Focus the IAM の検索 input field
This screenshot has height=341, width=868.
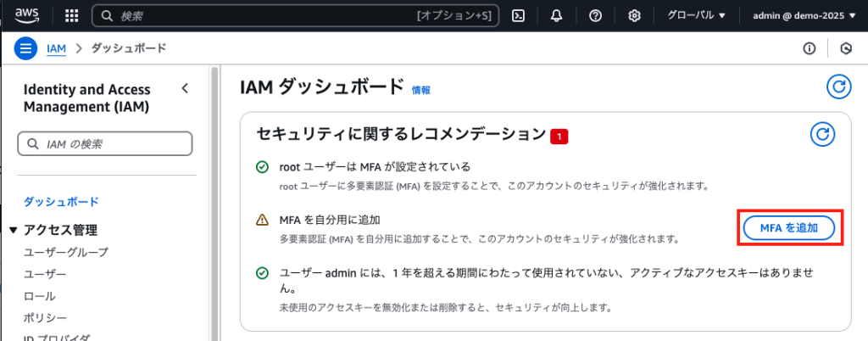[105, 144]
